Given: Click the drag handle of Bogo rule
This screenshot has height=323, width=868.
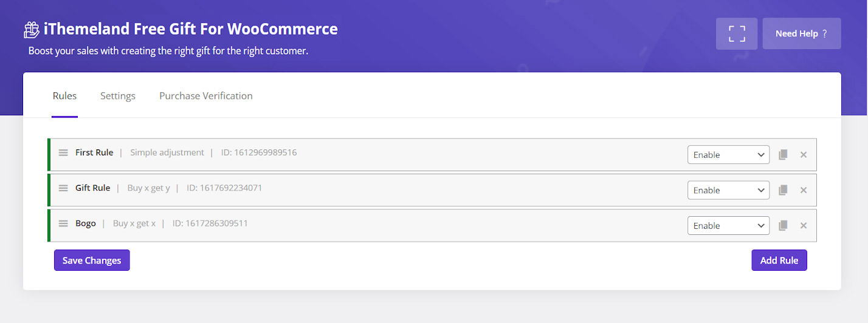Looking at the screenshot, I should pyautogui.click(x=63, y=223).
